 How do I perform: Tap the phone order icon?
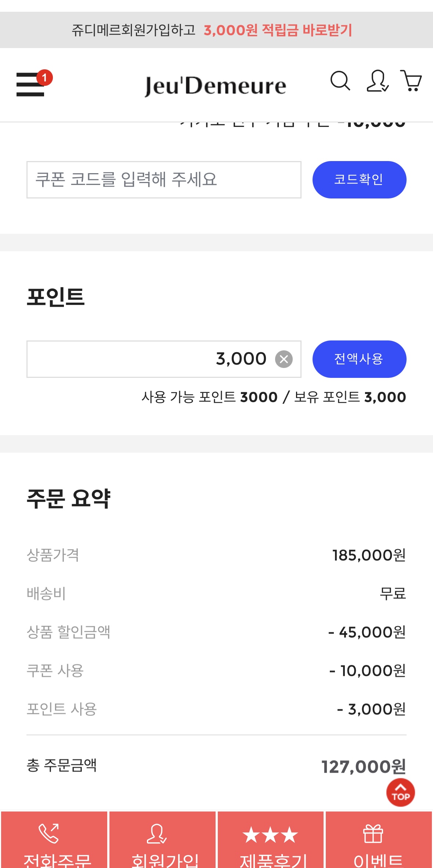point(49,834)
